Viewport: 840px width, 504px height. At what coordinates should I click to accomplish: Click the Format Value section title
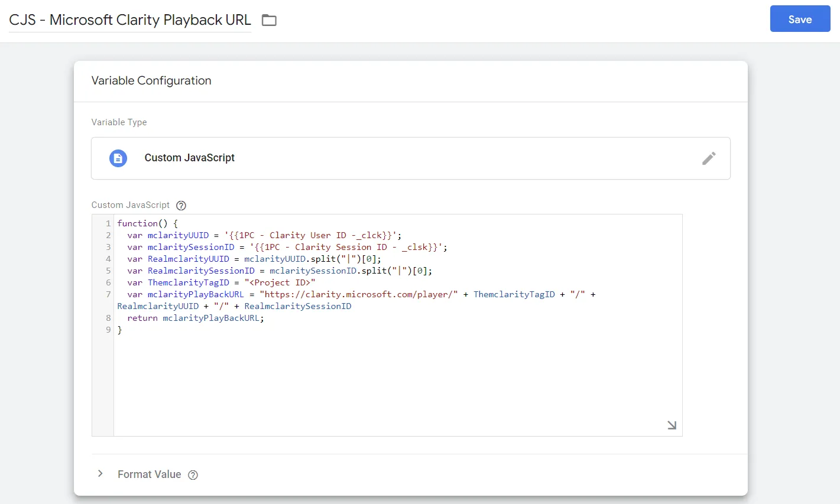tap(149, 474)
